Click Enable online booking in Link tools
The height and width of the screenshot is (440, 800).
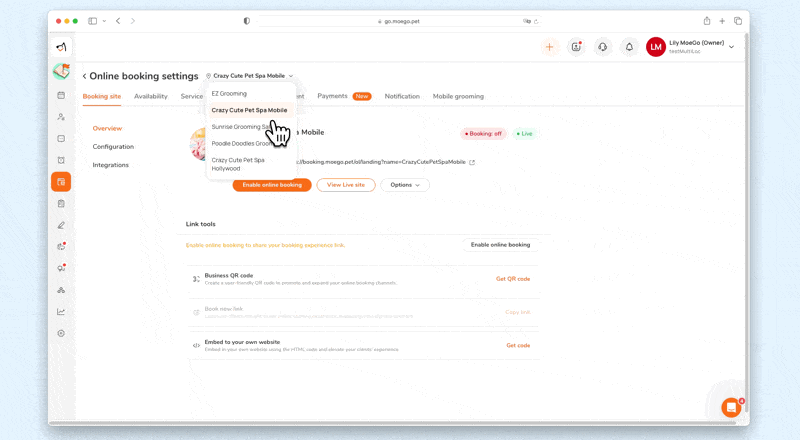click(501, 245)
